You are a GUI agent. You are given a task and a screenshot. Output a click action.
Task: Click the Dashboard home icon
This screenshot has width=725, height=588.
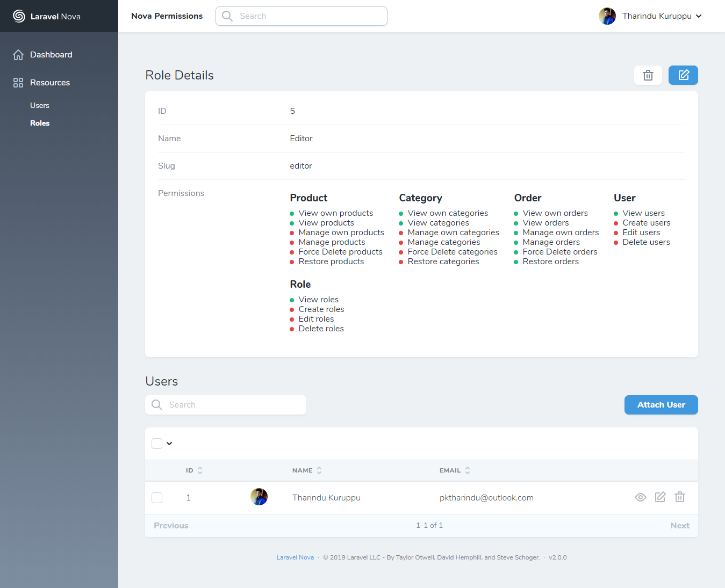click(x=18, y=55)
